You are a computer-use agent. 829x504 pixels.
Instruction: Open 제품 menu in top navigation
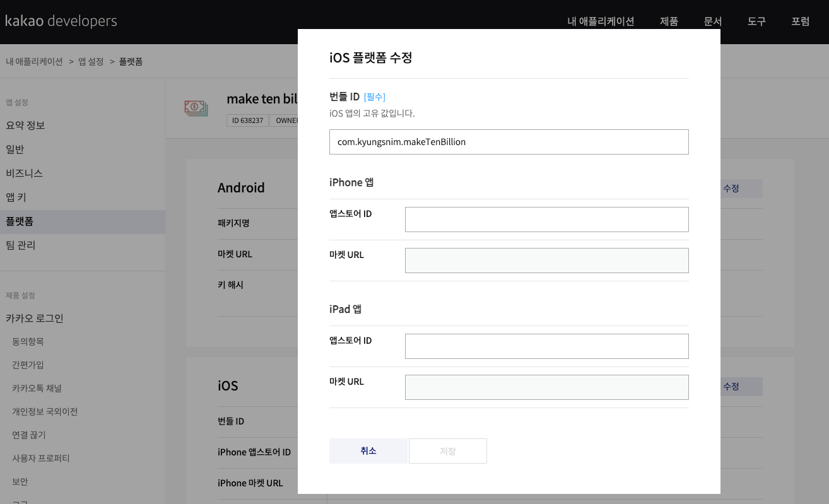(x=669, y=21)
